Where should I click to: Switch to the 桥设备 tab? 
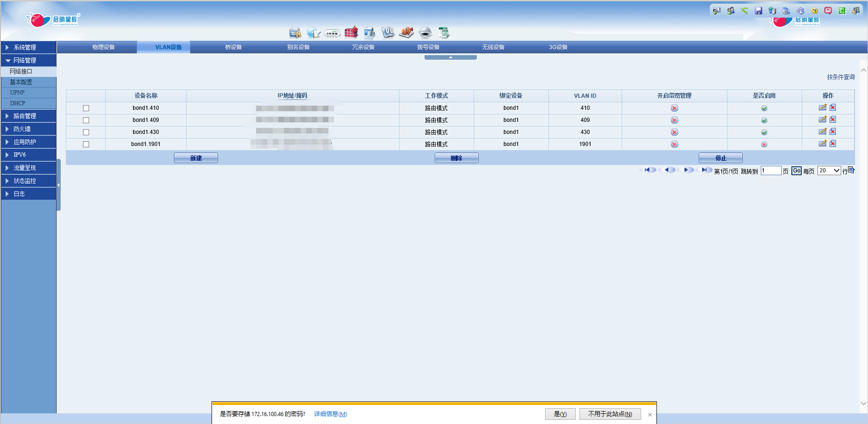(233, 47)
